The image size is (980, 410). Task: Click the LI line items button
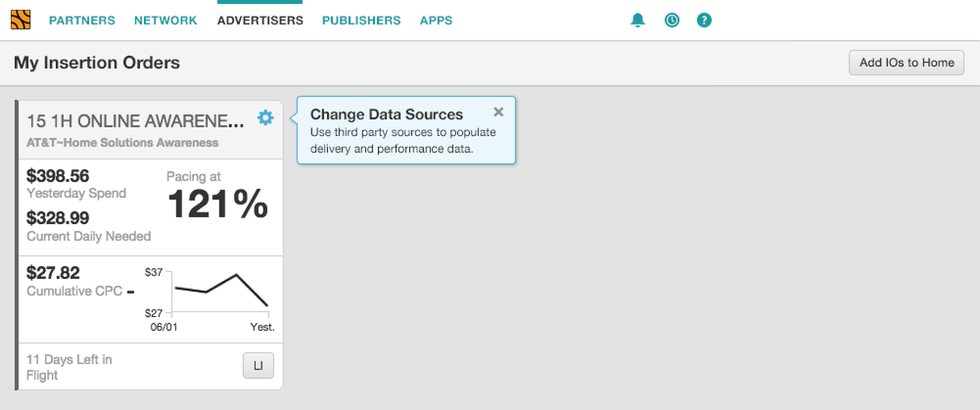pyautogui.click(x=258, y=366)
